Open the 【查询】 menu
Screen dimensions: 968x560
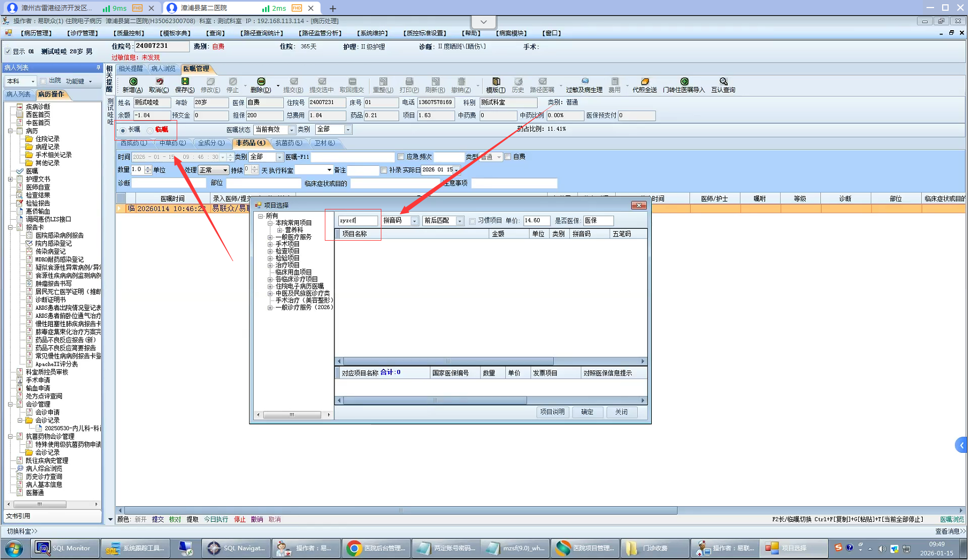[216, 33]
